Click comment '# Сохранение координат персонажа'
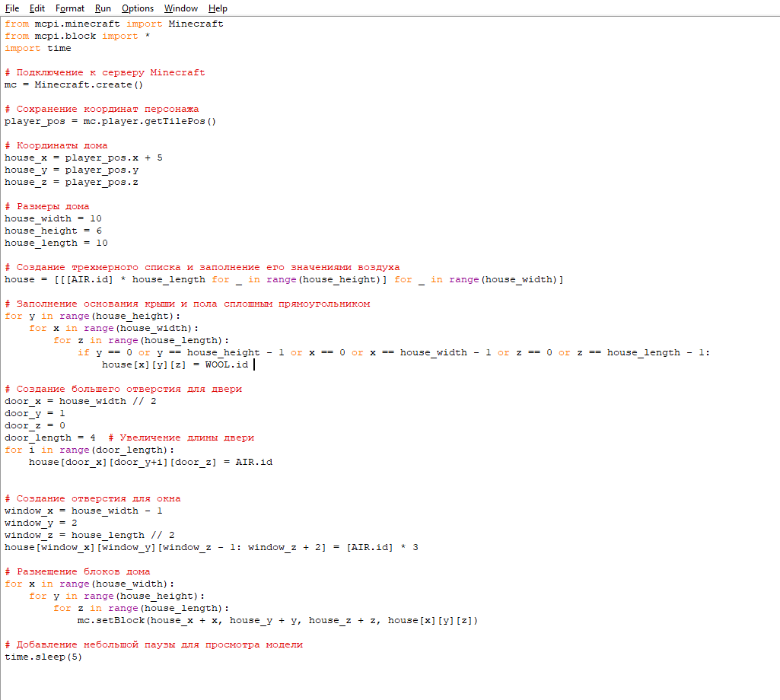This screenshot has width=780, height=700. point(101,109)
